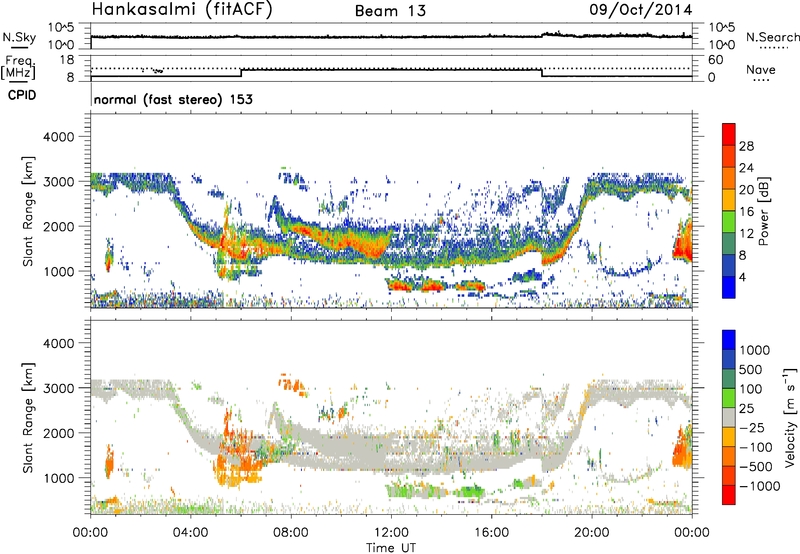Viewport: 800px width, 554px height.
Task: Click the 08:00 time tick label
Action: tap(291, 533)
